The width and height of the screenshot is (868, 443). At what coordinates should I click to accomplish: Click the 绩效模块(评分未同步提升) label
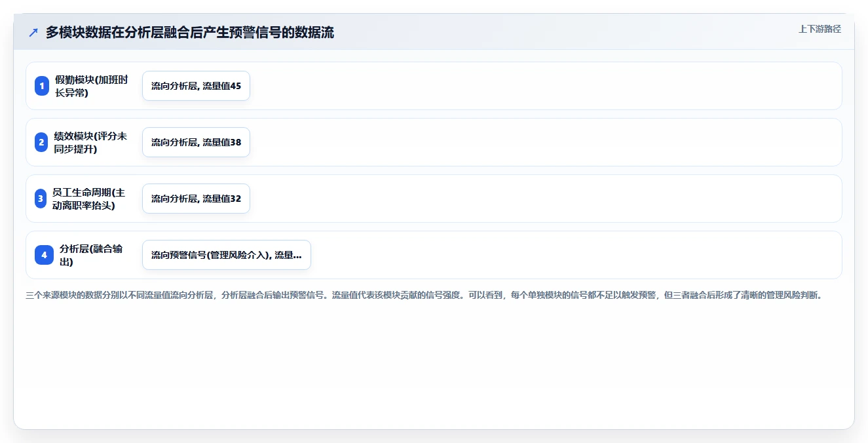[x=90, y=142]
